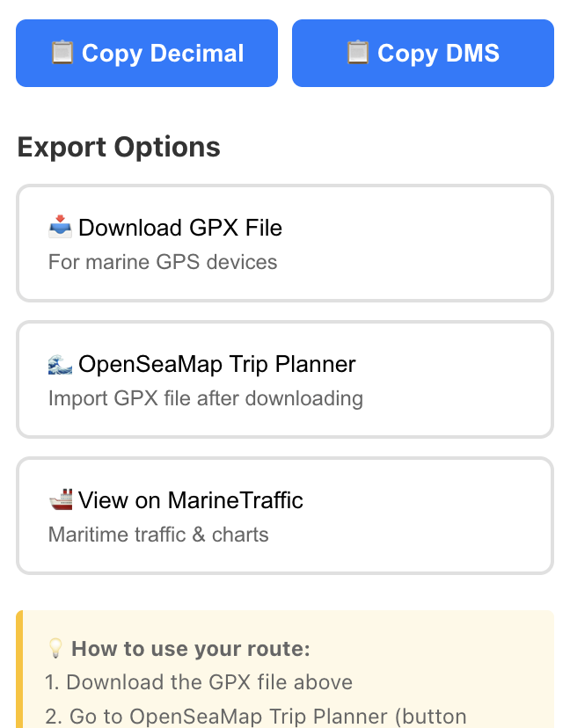Click the Copy DMS button
570x728 pixels.
[423, 53]
